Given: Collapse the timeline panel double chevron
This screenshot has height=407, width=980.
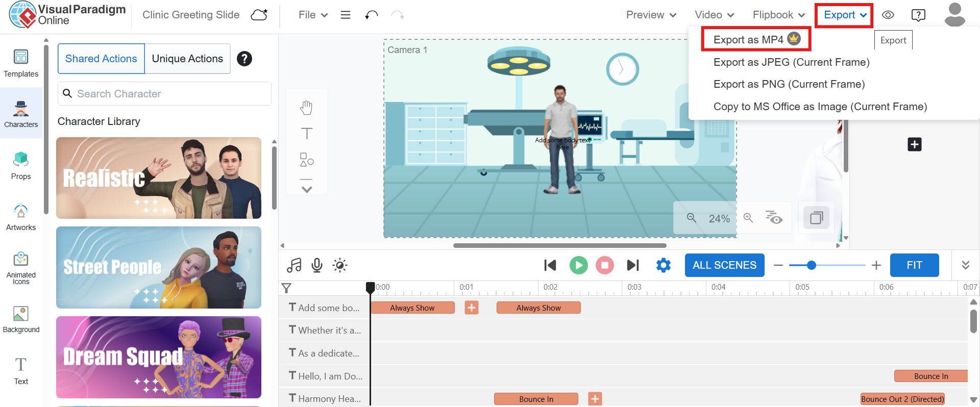Looking at the screenshot, I should tap(966, 265).
